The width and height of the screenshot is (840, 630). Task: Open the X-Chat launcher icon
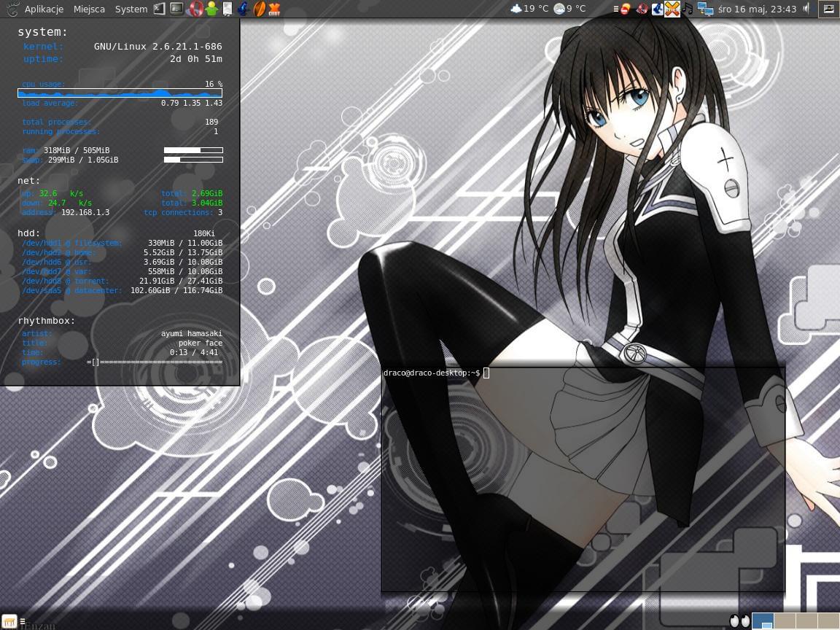(274, 9)
